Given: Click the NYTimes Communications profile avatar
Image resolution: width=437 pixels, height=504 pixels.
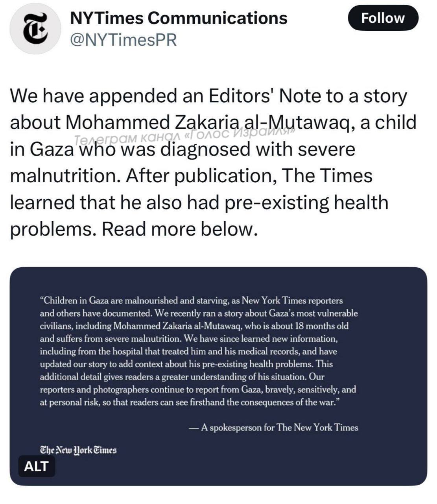Looking at the screenshot, I should click(35, 29).
